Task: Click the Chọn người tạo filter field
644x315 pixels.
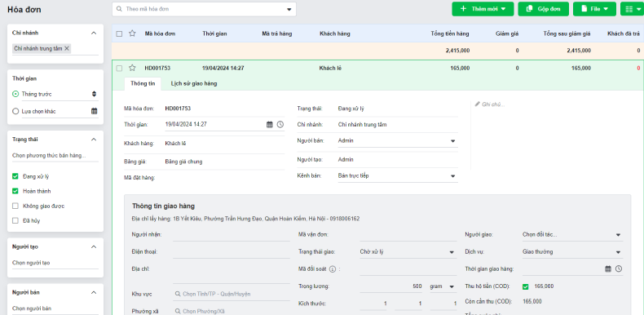Action: pyautogui.click(x=55, y=263)
